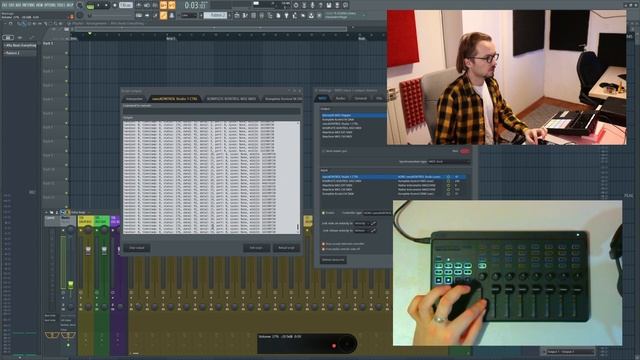The height and width of the screenshot is (360, 640).
Task: Open the Link release velocity dropdown
Action: (x=362, y=231)
